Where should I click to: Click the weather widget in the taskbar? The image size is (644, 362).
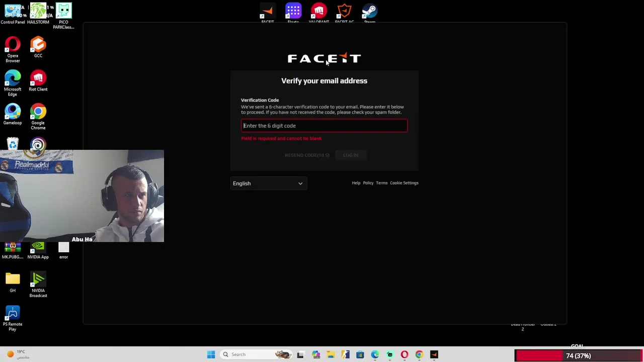pos(18,354)
